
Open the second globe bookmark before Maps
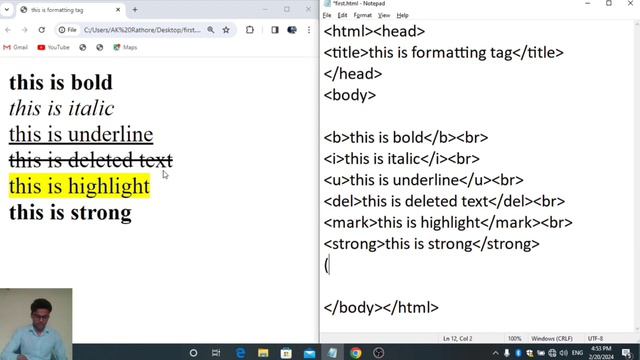[100, 47]
